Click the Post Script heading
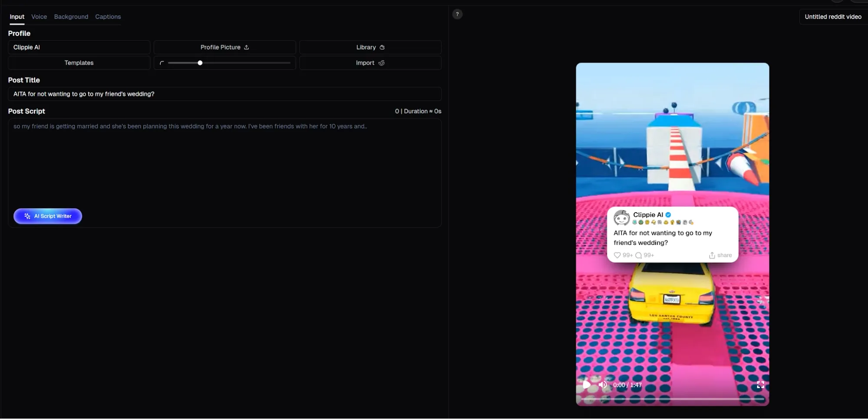The image size is (868, 419). 26,111
